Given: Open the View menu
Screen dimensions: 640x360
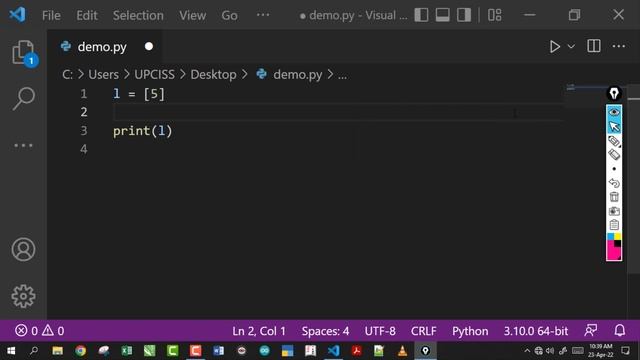Looking at the screenshot, I should (x=192, y=16).
